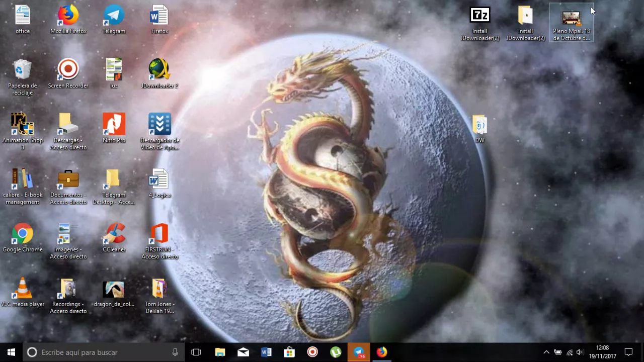Select Documentos - Acceso directo shortcut
Image resolution: width=644 pixels, height=362 pixels.
[68, 187]
